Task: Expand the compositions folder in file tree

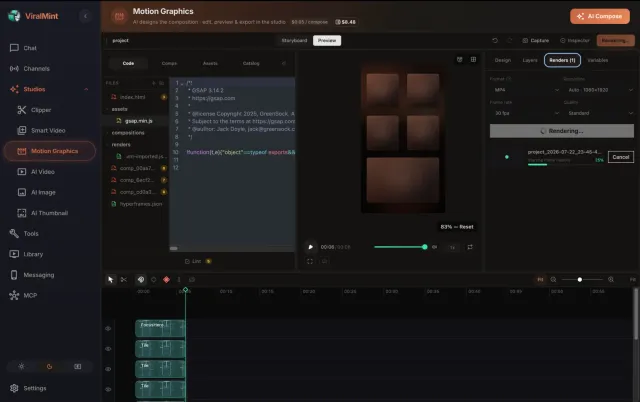Action: [x=127, y=133]
